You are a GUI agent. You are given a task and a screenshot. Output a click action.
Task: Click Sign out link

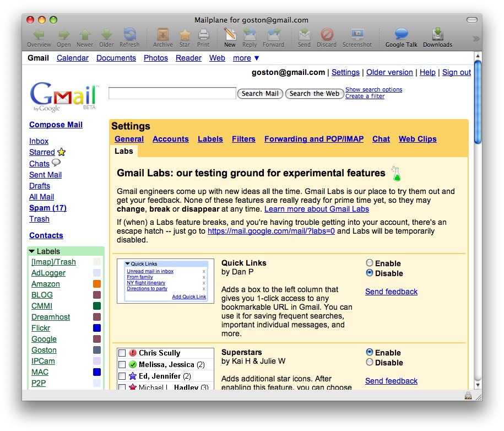point(457,72)
